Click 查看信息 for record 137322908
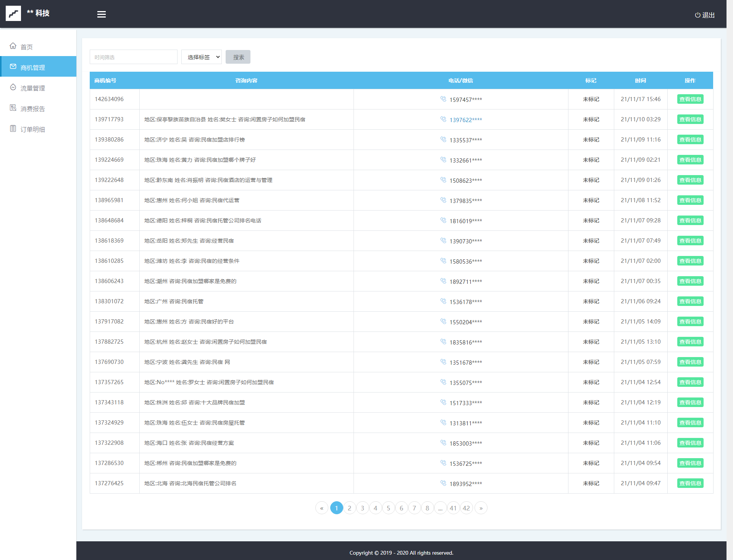 (x=690, y=443)
